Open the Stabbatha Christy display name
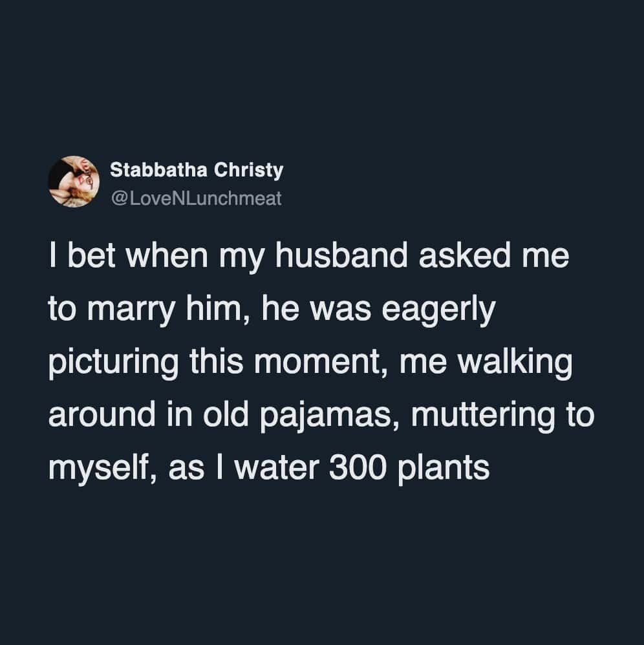Screen dimensions: 644x645 (x=197, y=170)
